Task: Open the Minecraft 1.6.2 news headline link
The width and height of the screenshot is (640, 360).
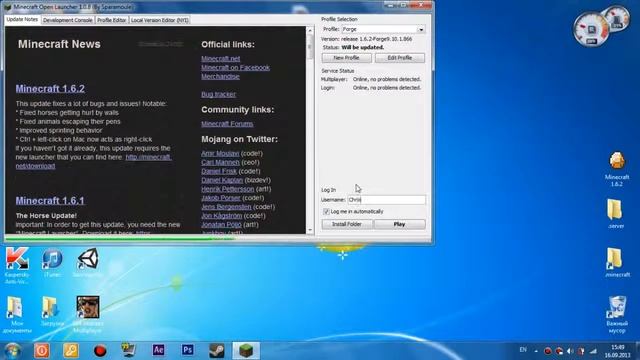Action: pyautogui.click(x=50, y=89)
